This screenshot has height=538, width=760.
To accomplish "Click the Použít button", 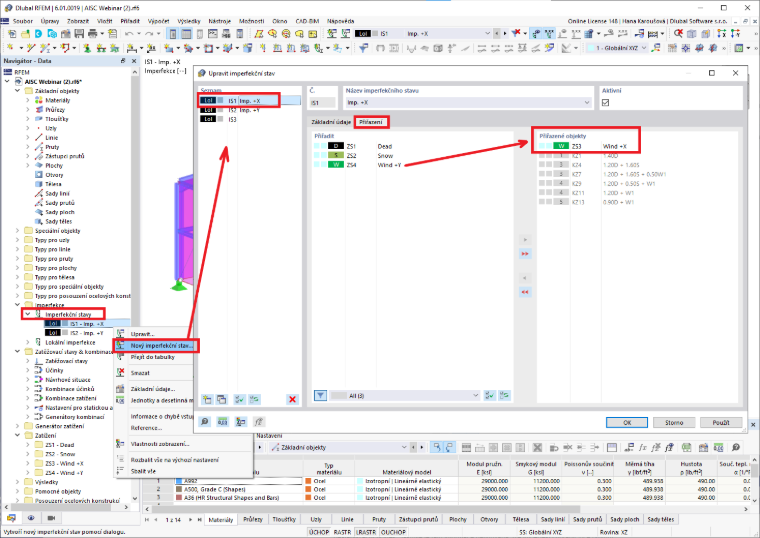I will [721, 423].
